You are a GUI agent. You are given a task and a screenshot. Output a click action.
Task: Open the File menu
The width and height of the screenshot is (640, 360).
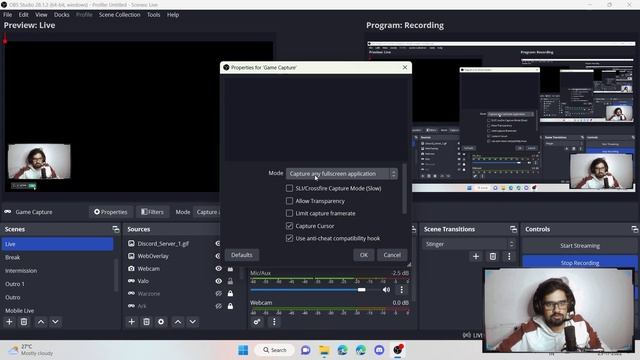point(7,15)
